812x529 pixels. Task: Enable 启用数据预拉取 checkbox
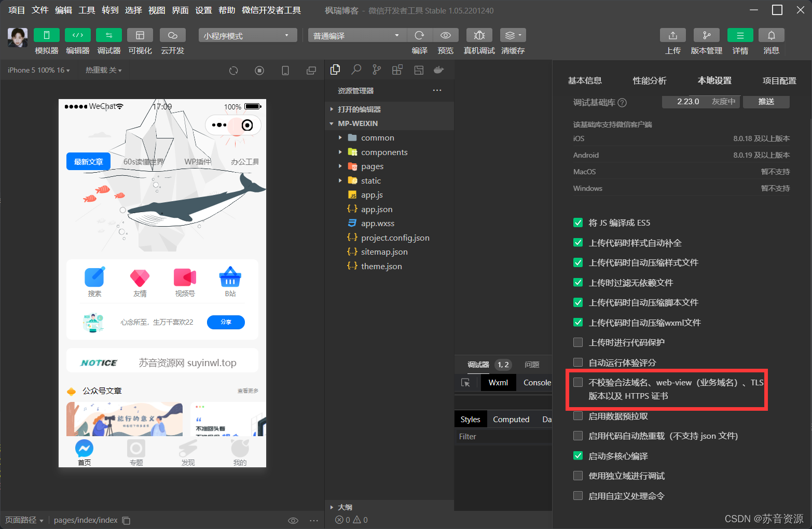(578, 416)
